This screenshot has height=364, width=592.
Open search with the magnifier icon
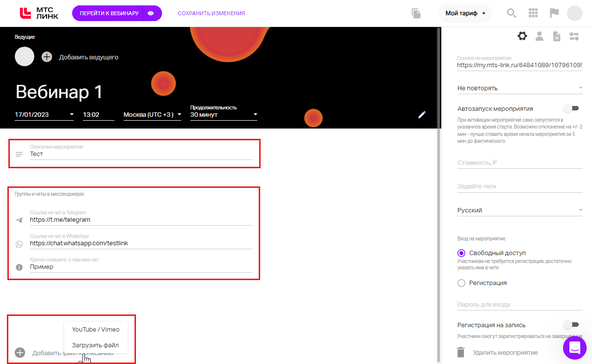pos(511,13)
